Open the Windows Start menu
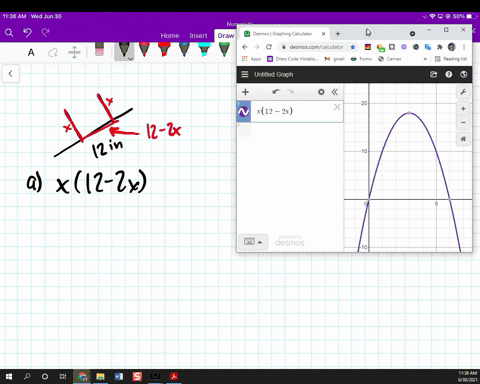Image resolution: width=480 pixels, height=384 pixels. 9,377
